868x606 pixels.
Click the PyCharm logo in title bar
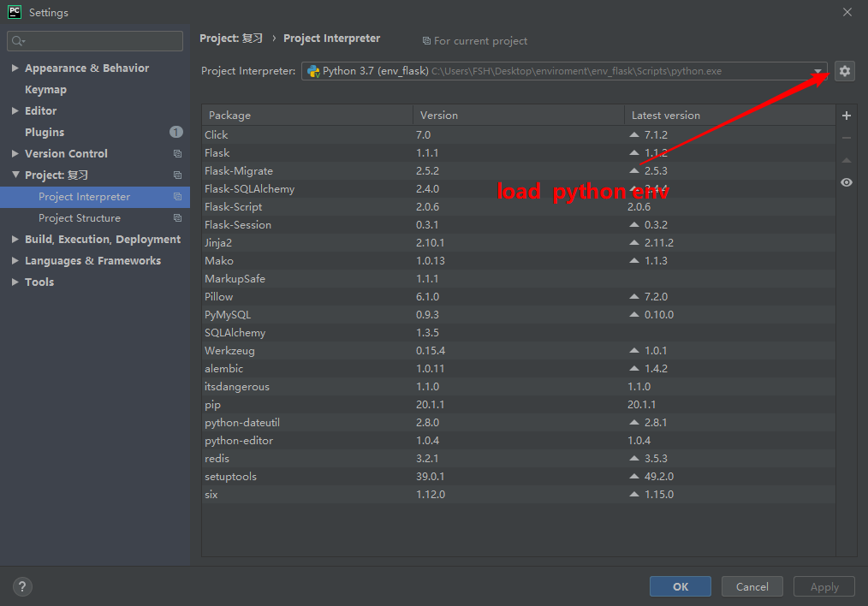pyautogui.click(x=15, y=12)
